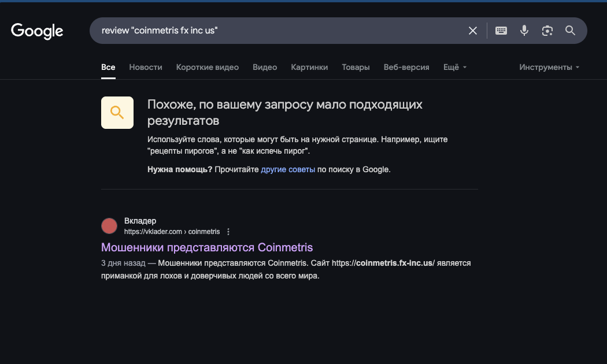Submit search with the magnifier icon

[x=570, y=31]
